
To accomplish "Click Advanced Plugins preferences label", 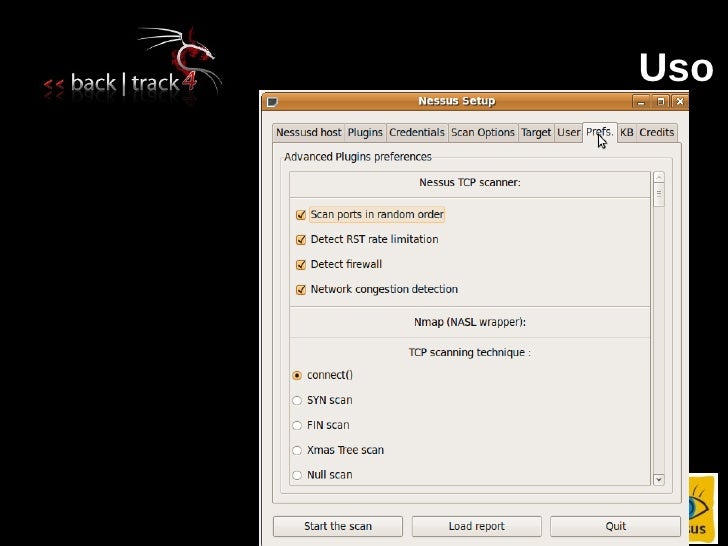I will pos(358,157).
